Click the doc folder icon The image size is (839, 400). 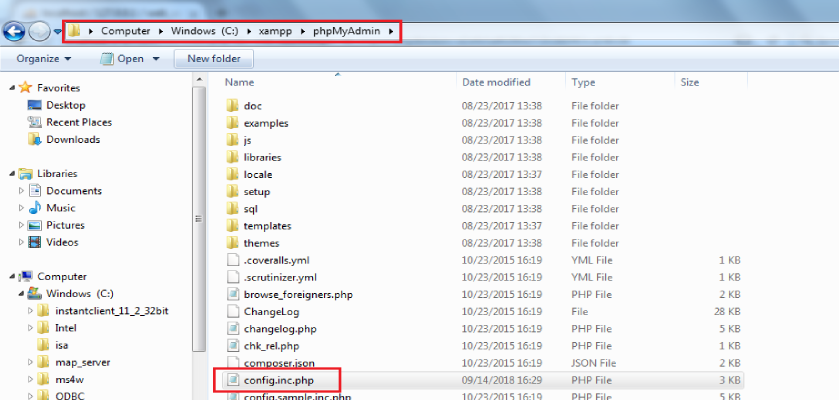click(x=232, y=106)
